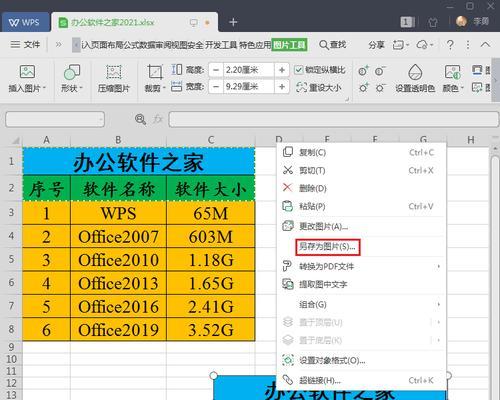The height and width of the screenshot is (400, 500).
Task: Select column header B
Action: (x=118, y=140)
